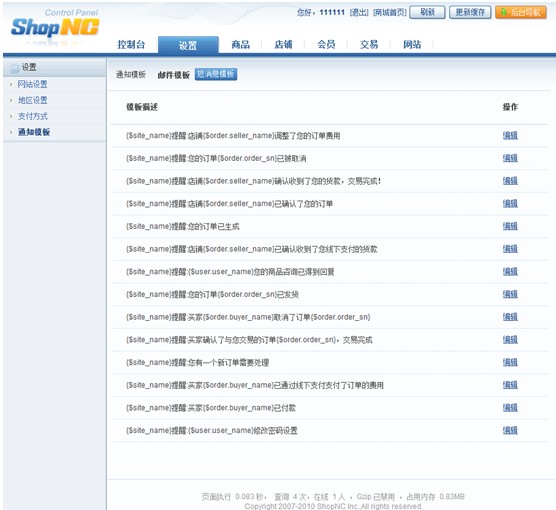Click the ShopNC logo
Image resolution: width=556 pixels, height=510 pixels.
[55, 27]
